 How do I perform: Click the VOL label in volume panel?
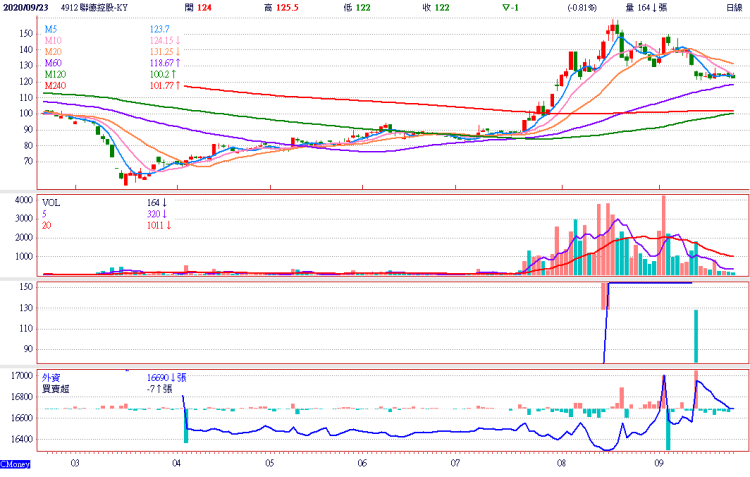coord(53,203)
